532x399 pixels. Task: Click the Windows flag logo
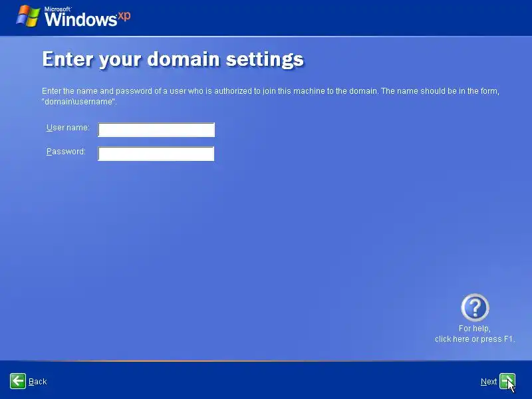point(28,16)
